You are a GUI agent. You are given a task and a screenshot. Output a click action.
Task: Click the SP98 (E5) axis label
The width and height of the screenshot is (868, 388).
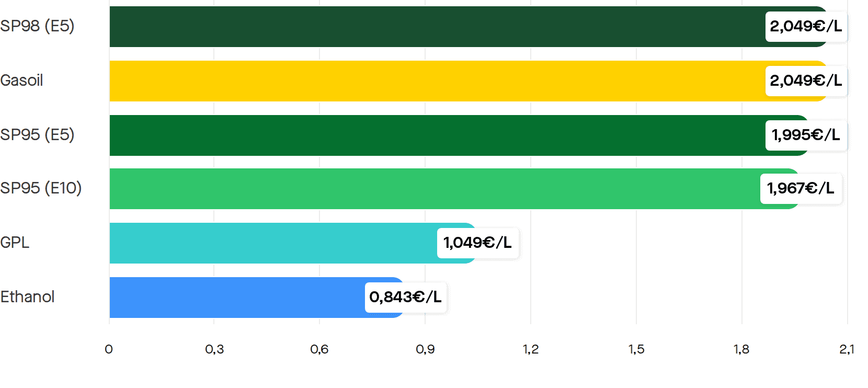(37, 26)
